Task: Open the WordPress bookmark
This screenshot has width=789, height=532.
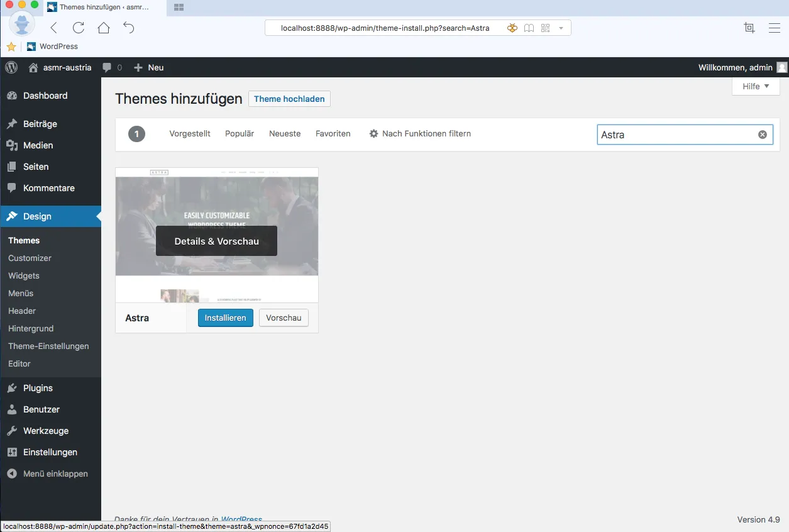Action: click(x=52, y=47)
